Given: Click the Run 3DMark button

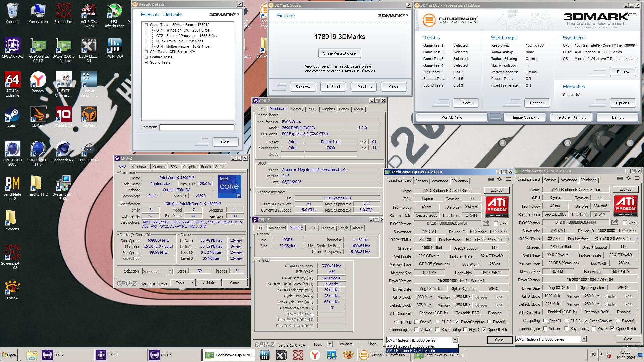Looking at the screenshot, I should point(451,117).
